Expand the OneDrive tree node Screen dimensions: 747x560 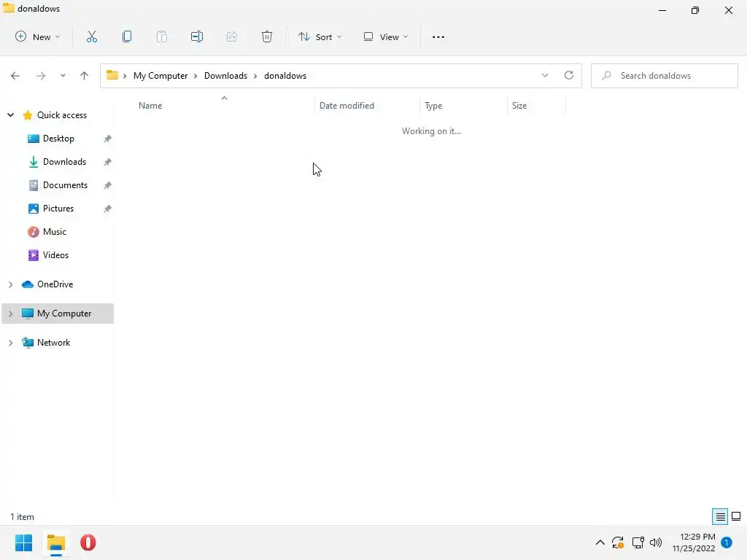pyautogui.click(x=10, y=284)
